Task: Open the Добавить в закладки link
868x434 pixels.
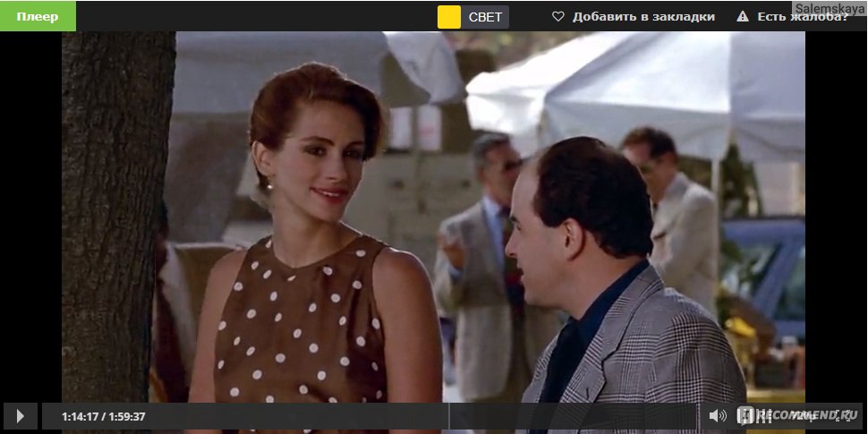Action: pos(643,17)
